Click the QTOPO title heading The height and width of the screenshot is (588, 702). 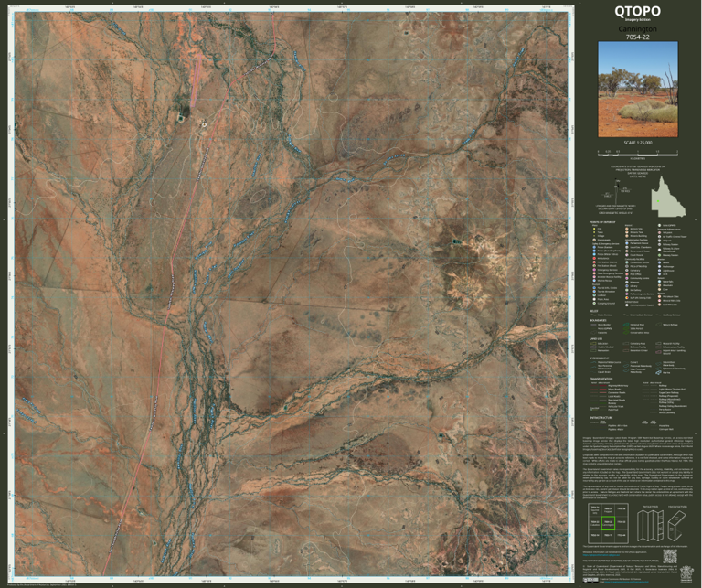click(x=637, y=11)
